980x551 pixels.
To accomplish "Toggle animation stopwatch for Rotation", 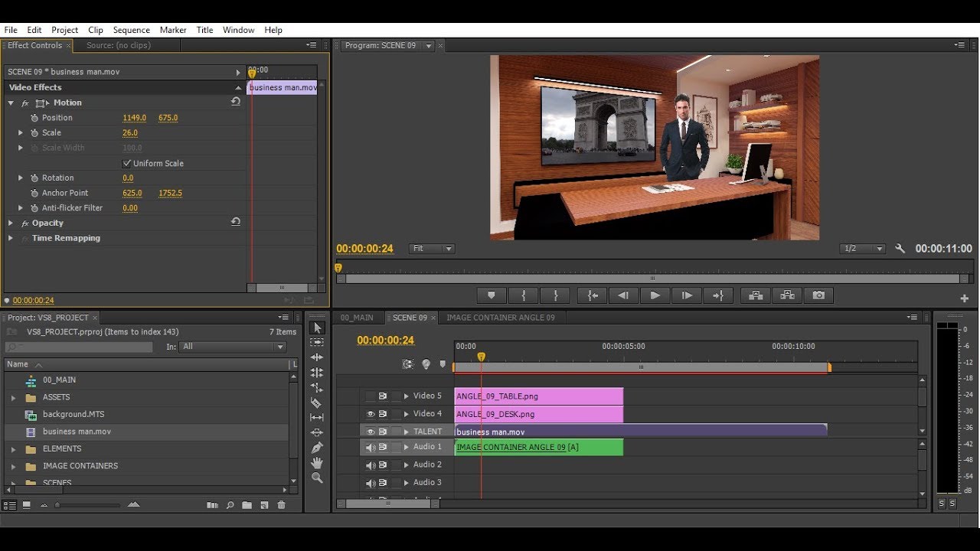I will tap(34, 178).
